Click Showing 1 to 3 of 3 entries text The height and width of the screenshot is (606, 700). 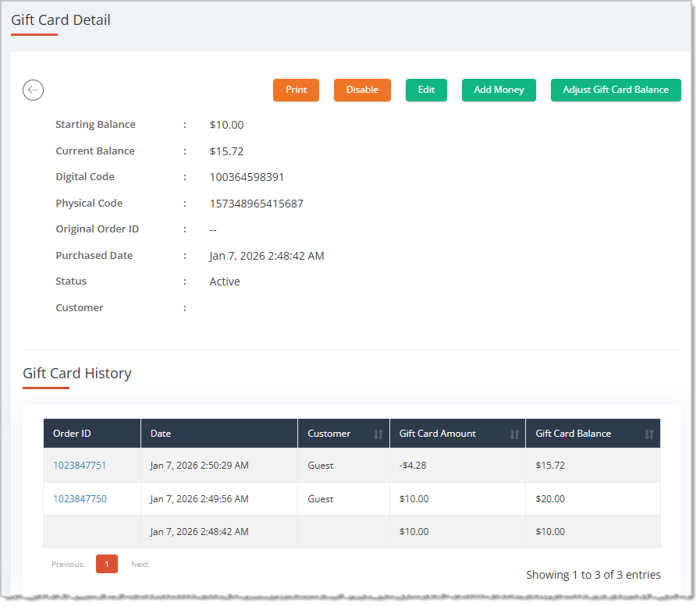(x=593, y=575)
